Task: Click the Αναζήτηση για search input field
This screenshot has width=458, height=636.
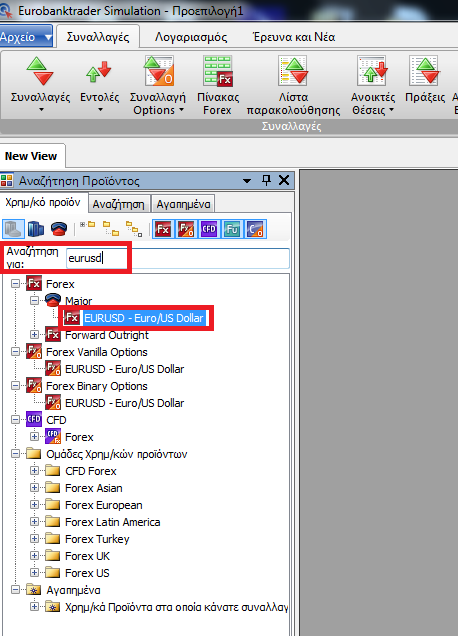Action: 178,258
